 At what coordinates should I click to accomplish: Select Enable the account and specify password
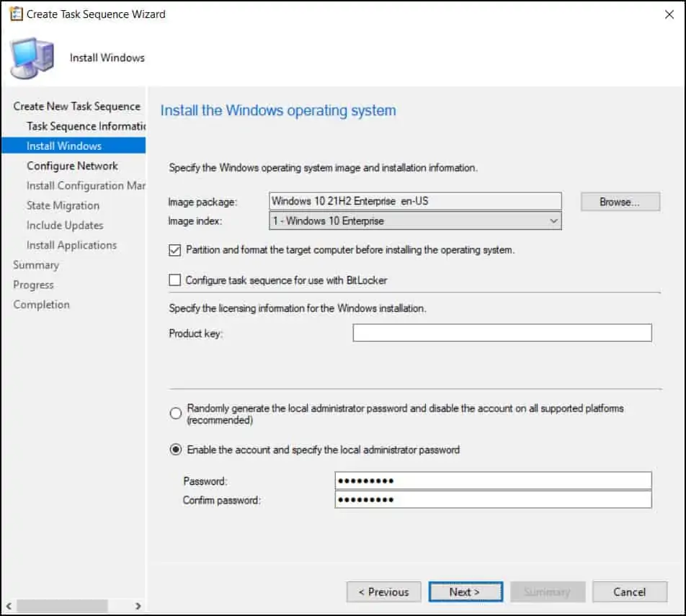click(x=175, y=450)
